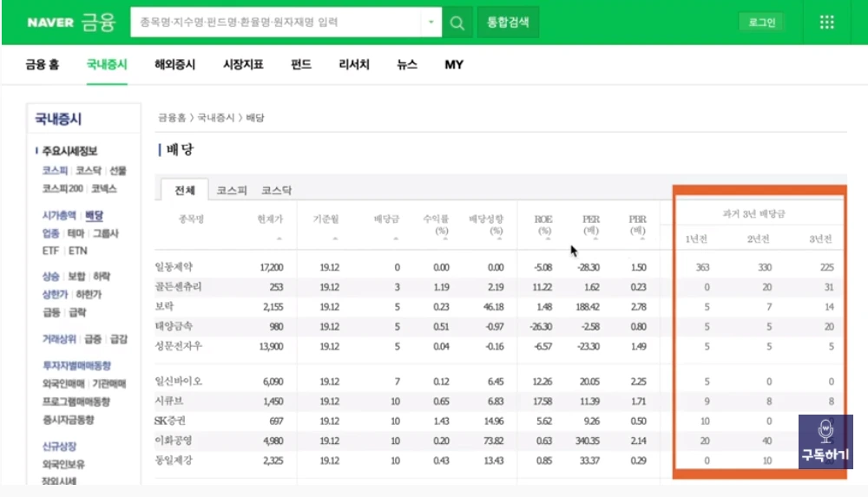The image size is (868, 497).
Task: Open 배당 in the sidebar
Action: click(x=94, y=215)
